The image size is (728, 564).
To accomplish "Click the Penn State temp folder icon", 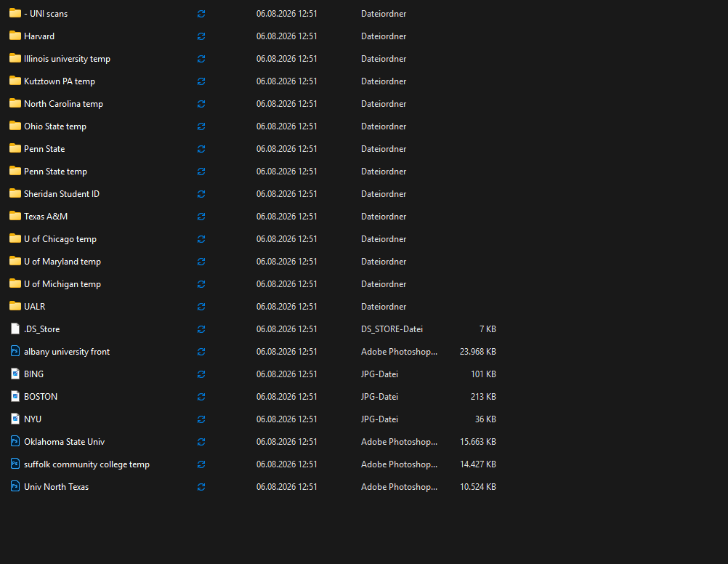I will tap(15, 171).
